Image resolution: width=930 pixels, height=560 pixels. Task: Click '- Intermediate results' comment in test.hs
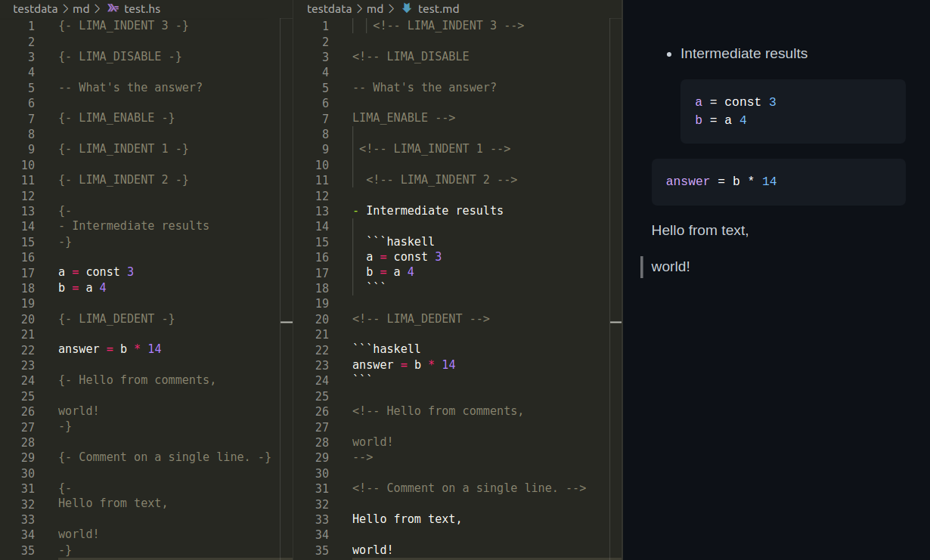[134, 226]
